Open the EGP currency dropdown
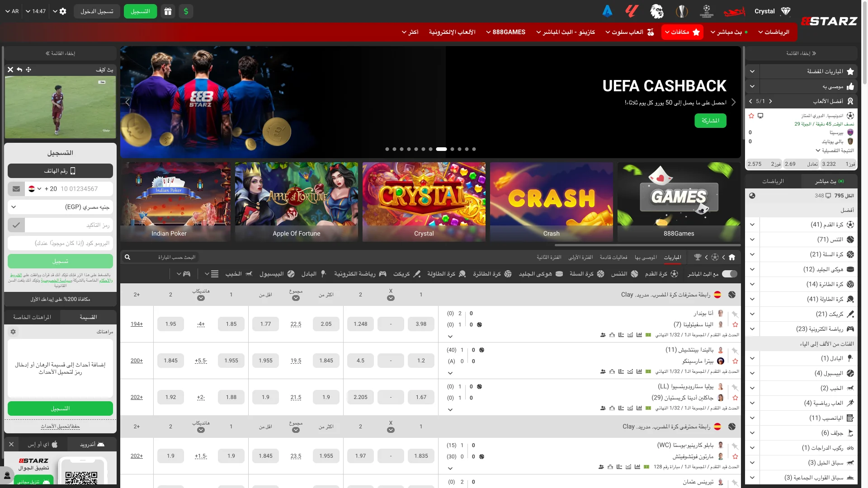 click(60, 207)
